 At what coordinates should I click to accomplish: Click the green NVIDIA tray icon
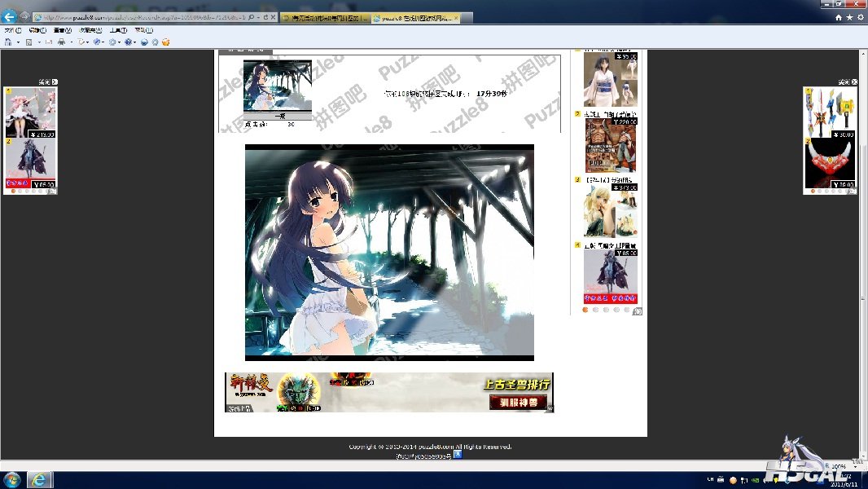(x=755, y=480)
